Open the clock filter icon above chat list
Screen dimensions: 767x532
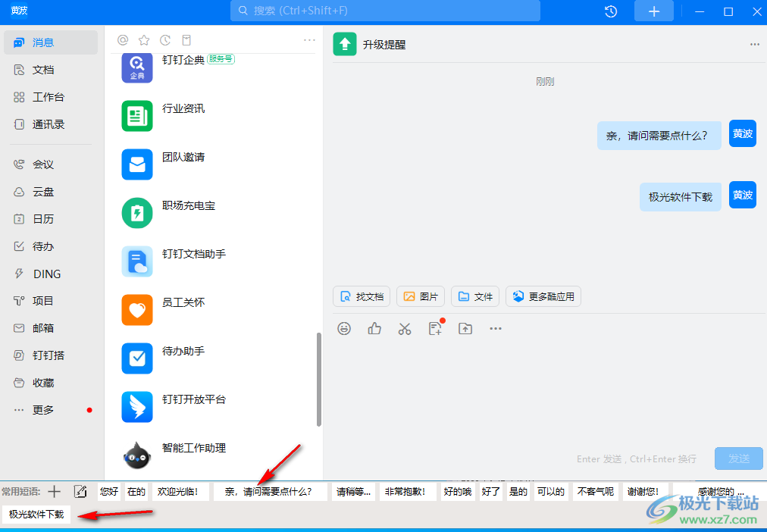[x=165, y=40]
